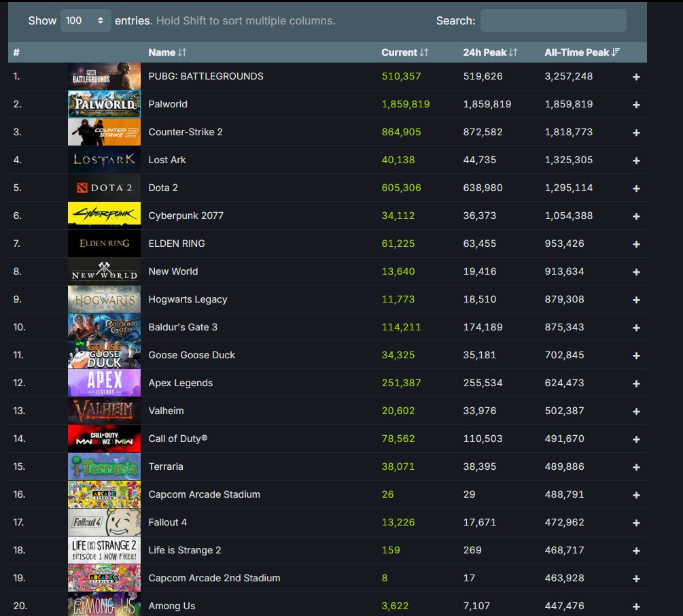The height and width of the screenshot is (616, 683).
Task: Open the PUBG: BATTLEGROUNDS banner thumbnail
Action: click(x=104, y=76)
